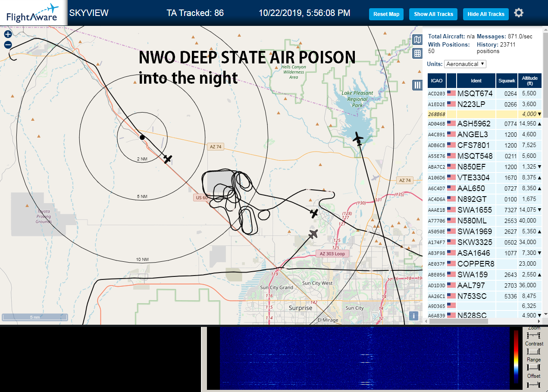Viewport: 548px width, 392px height.
Task: Select aircraft N753SC in the table
Action: (x=485, y=296)
